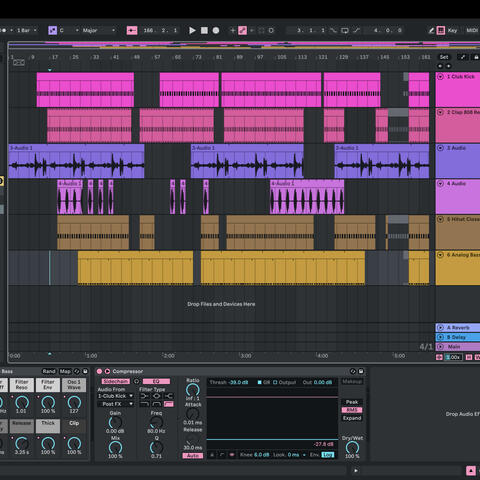The image size is (480, 480).
Task: Open the Post FX tap point dropdown
Action: coord(115,404)
